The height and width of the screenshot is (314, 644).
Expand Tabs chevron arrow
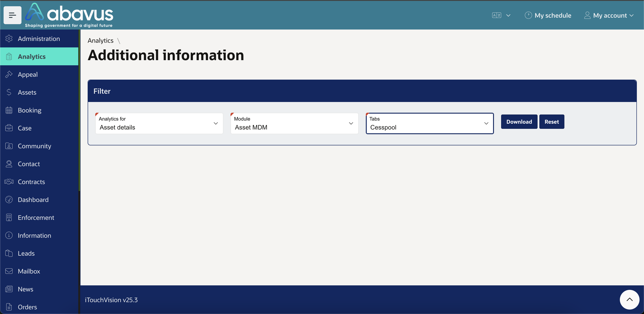click(486, 123)
